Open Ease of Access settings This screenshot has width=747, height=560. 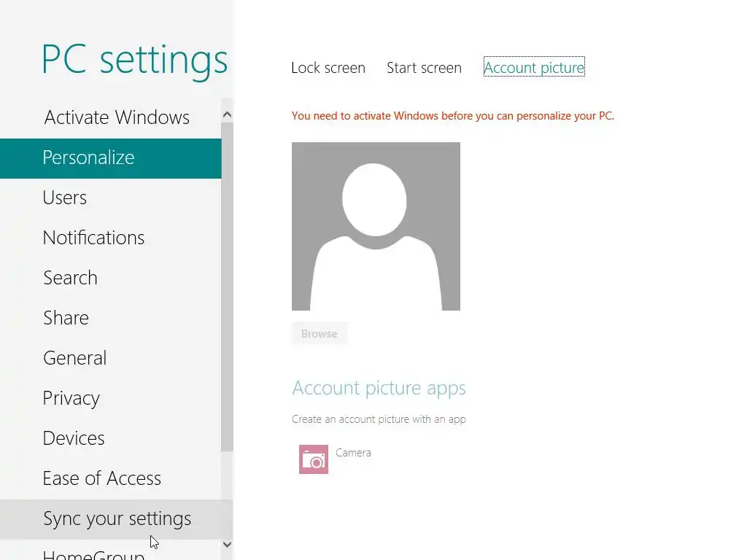pyautogui.click(x=111, y=478)
